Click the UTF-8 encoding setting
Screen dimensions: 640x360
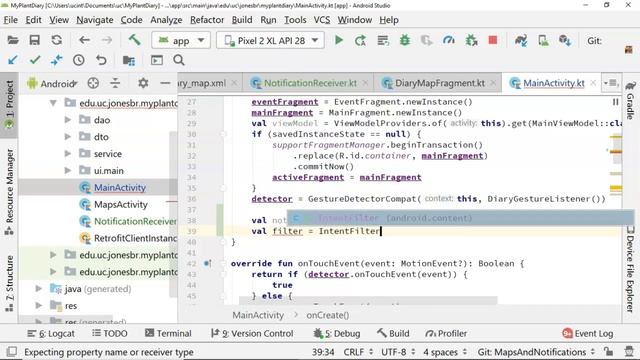click(x=398, y=352)
